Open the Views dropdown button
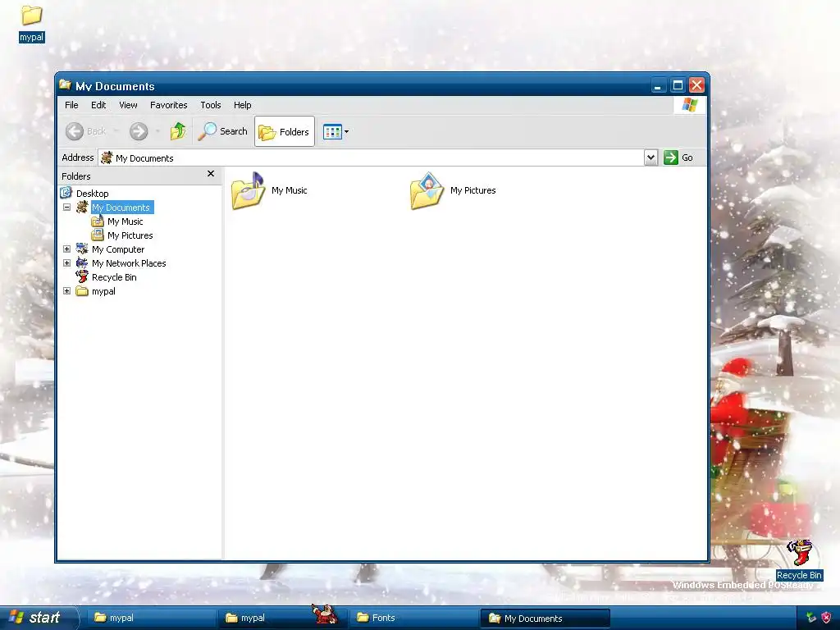This screenshot has width=840, height=630. pos(336,131)
